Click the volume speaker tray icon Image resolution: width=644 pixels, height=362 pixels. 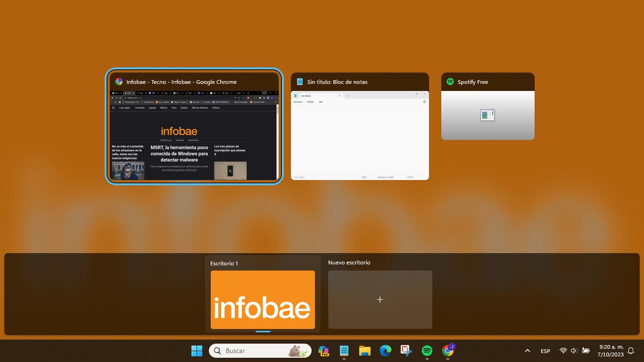(574, 351)
